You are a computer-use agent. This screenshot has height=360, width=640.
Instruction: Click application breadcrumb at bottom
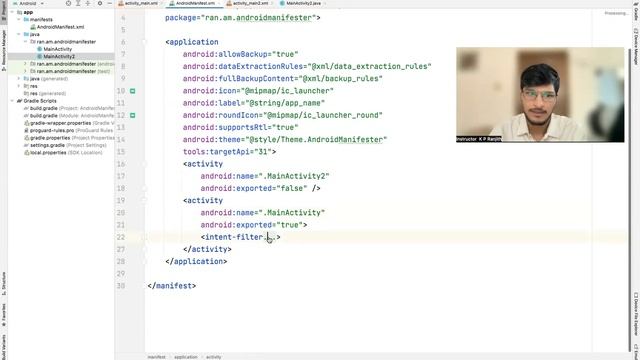coord(186,357)
